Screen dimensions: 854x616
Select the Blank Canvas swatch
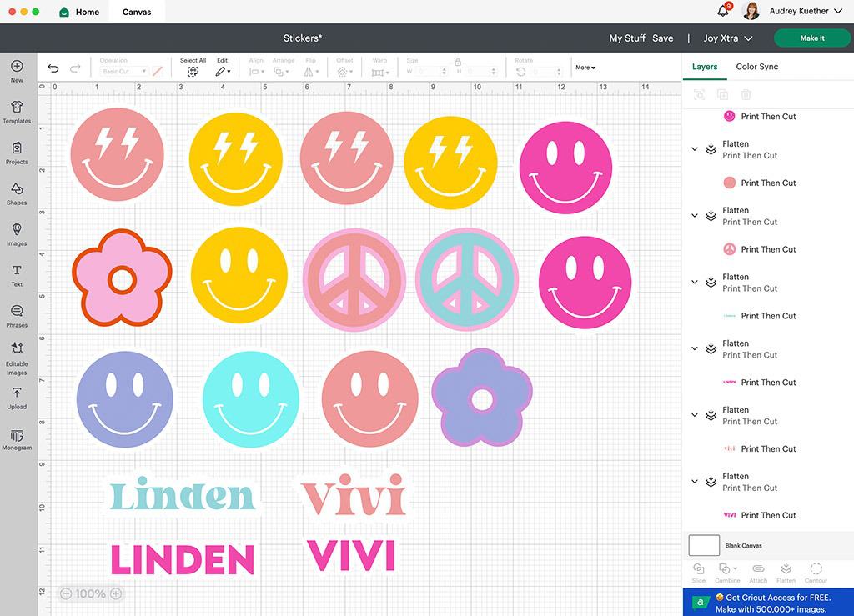(x=704, y=545)
